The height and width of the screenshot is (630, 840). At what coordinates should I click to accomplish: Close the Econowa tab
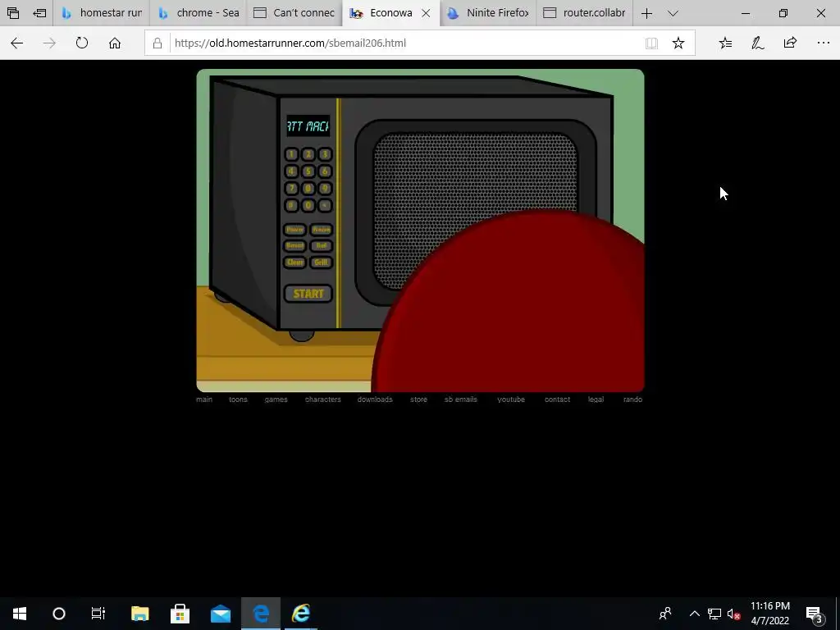[426, 13]
